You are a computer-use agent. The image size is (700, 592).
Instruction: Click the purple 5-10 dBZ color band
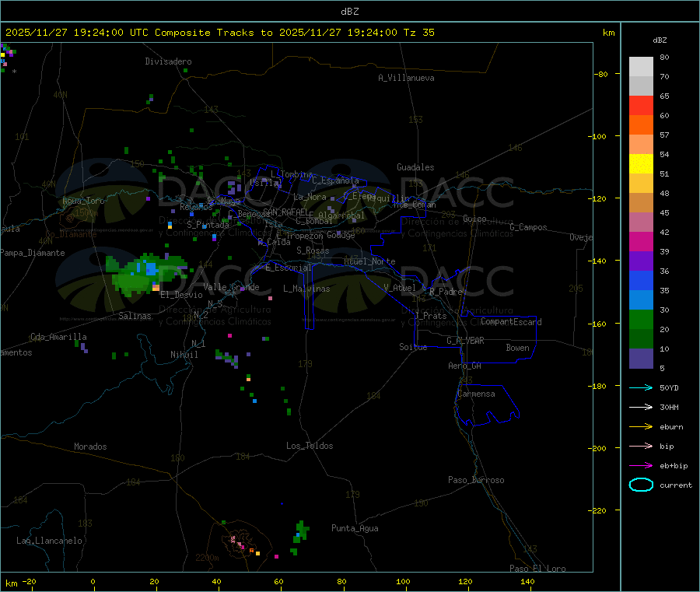tap(641, 359)
